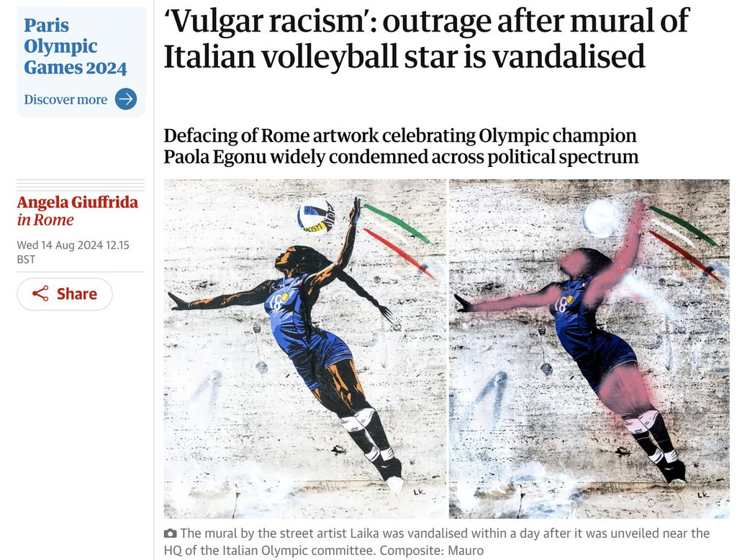Viewport: 737px width, 560px height.
Task: Follow the Discover more link
Action: 65,99
